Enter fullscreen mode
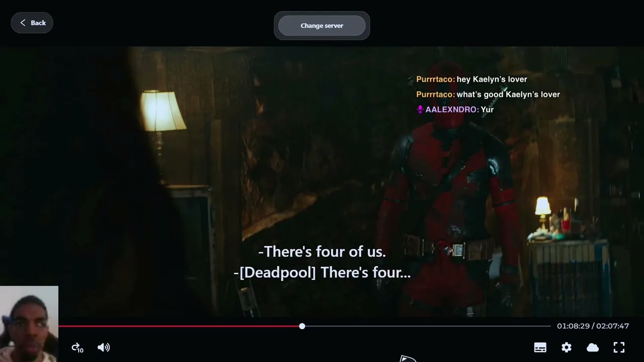 [x=619, y=347]
